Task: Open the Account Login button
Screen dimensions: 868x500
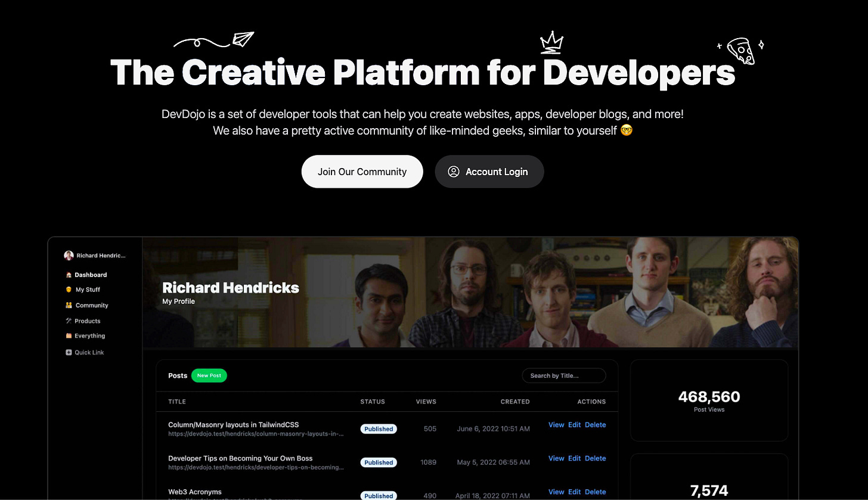Action: 489,172
